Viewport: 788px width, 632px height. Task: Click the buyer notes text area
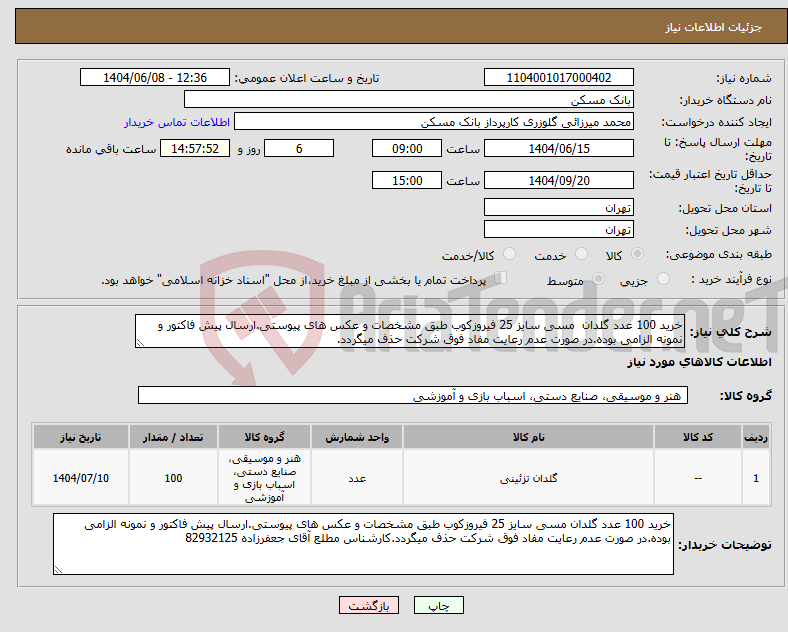pyautogui.click(x=363, y=544)
